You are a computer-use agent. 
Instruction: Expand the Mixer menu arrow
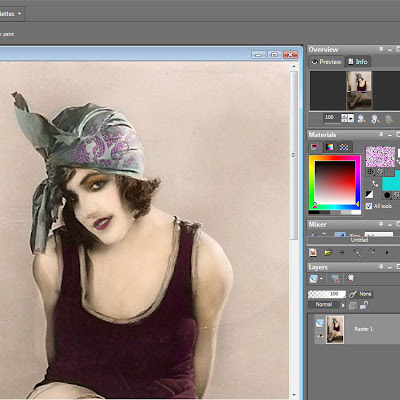click(x=387, y=253)
